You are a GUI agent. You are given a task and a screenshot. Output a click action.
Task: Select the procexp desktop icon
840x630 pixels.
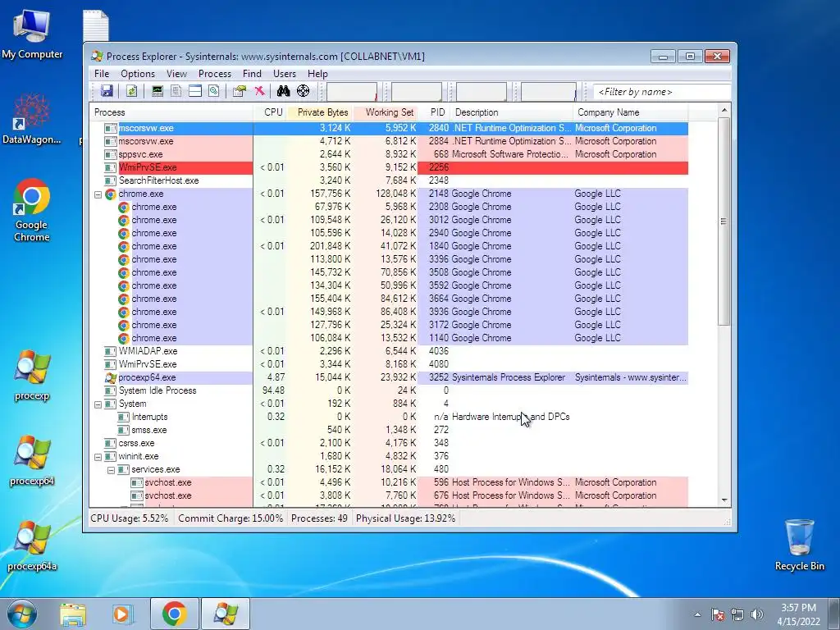[x=32, y=375]
